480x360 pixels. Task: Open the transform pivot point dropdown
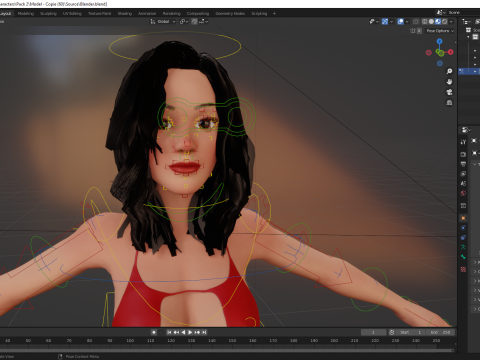tap(184, 21)
